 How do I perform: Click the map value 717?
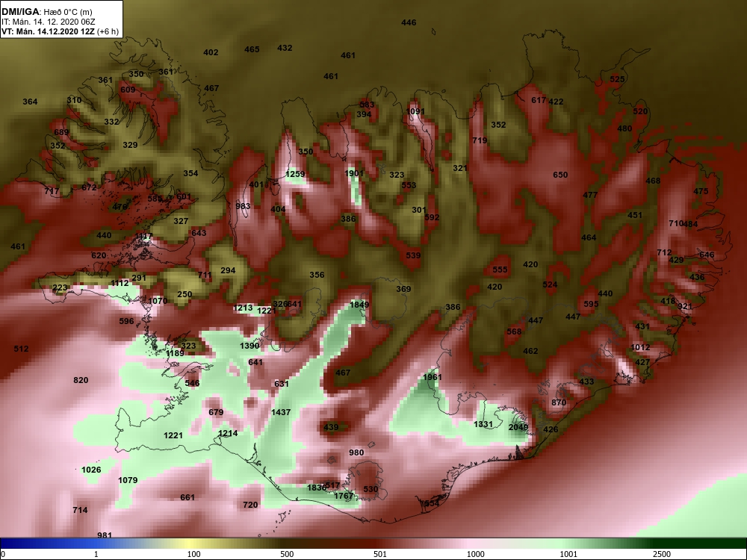52,191
